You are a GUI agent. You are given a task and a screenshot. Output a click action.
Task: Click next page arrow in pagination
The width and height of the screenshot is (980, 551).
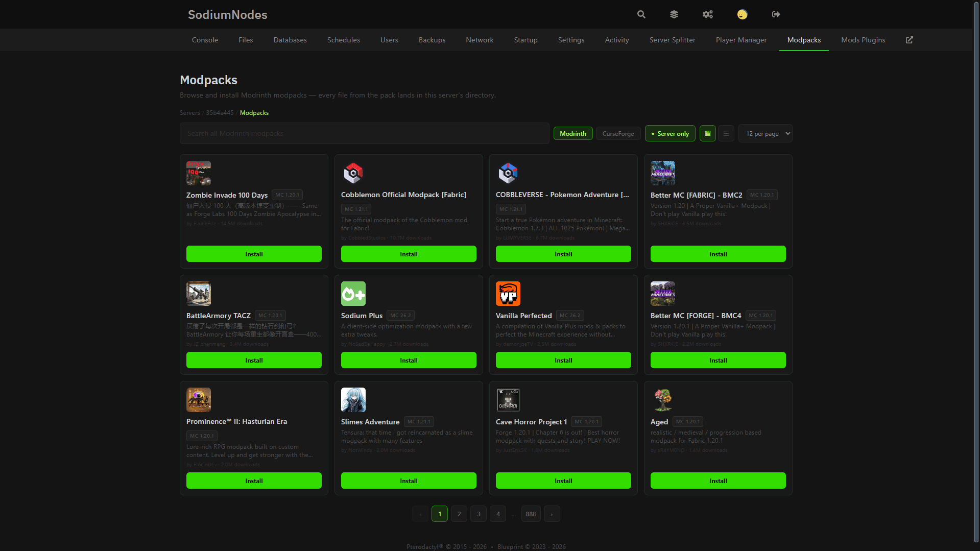tap(552, 514)
